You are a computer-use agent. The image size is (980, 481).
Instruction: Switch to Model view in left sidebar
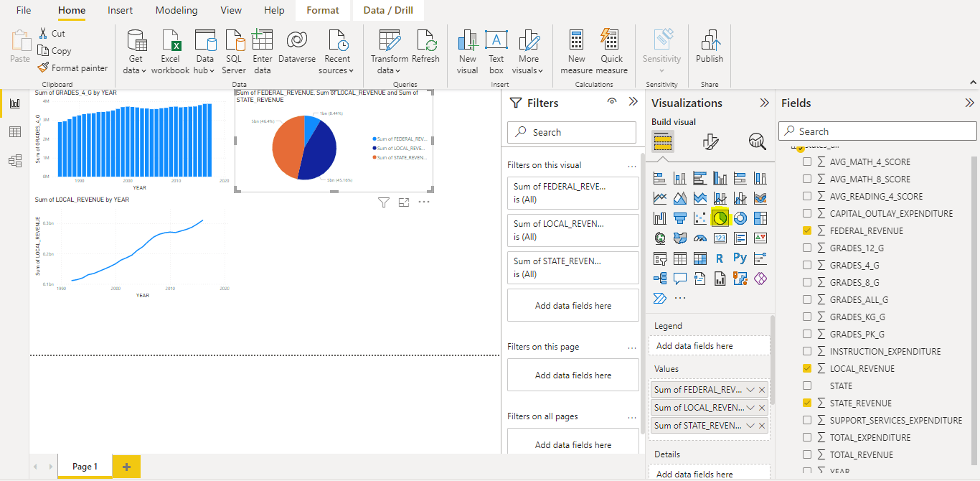(x=14, y=162)
